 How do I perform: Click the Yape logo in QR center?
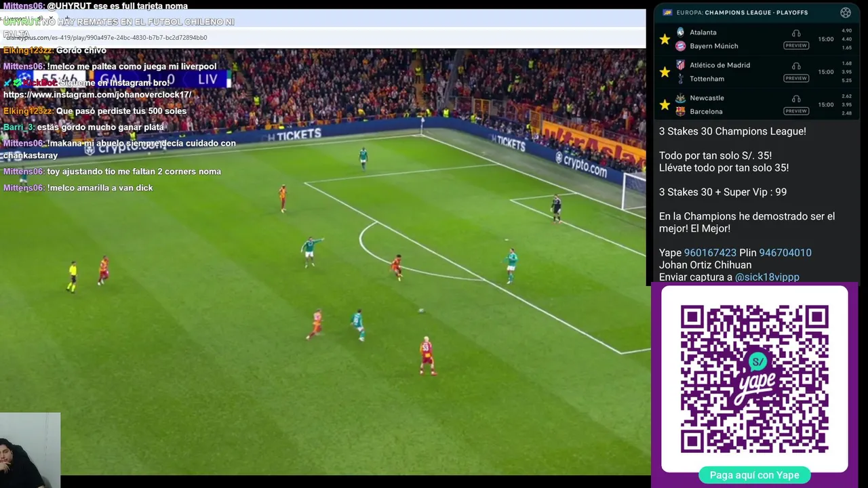[757, 380]
